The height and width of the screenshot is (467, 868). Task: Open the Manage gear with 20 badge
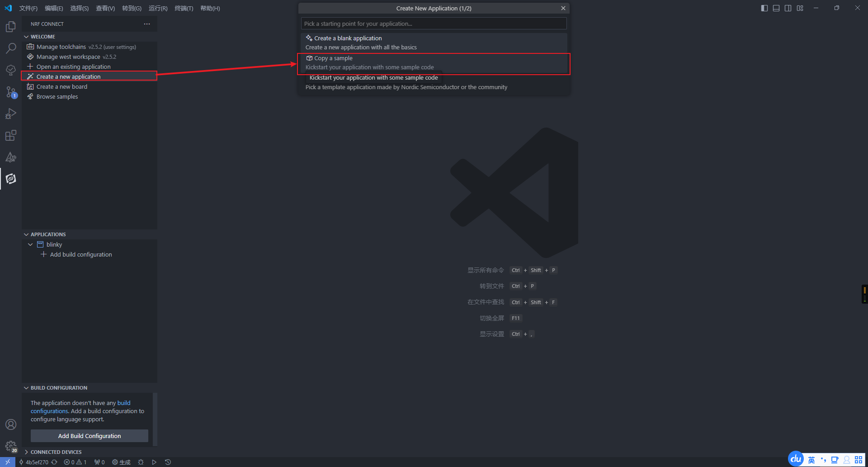[x=11, y=447]
